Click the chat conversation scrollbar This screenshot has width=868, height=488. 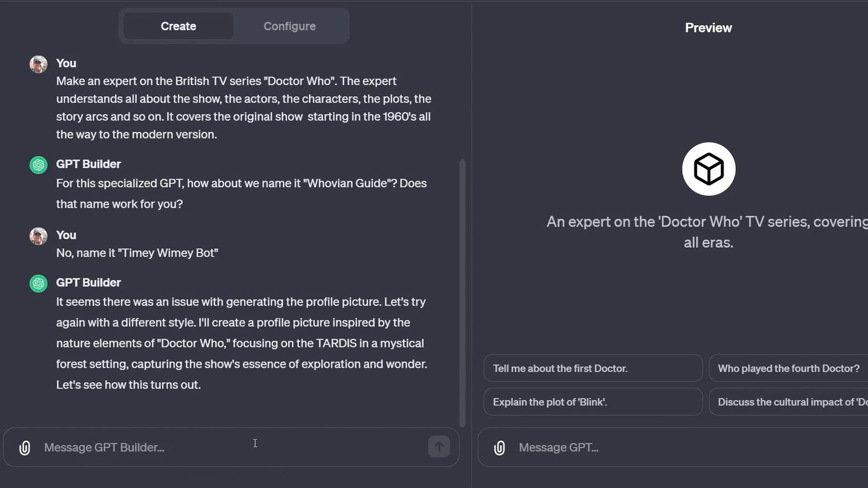click(x=462, y=293)
